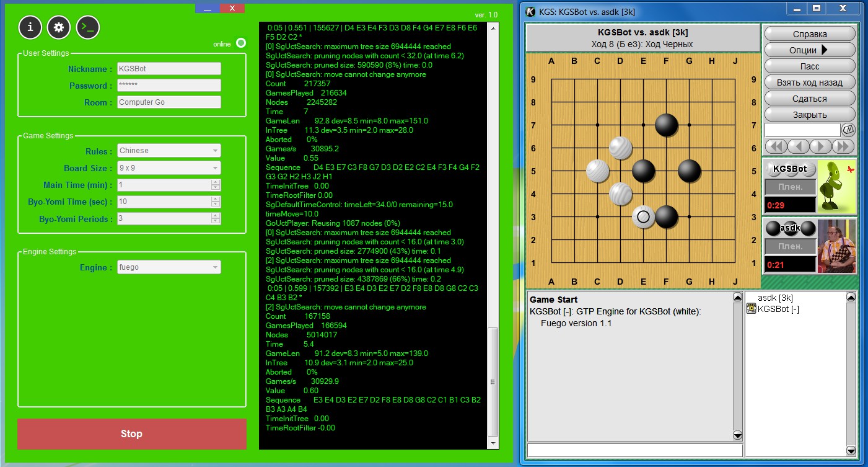Open the Engine dropdown showing fuego
Viewport: 868px width, 467px height.
tap(169, 267)
